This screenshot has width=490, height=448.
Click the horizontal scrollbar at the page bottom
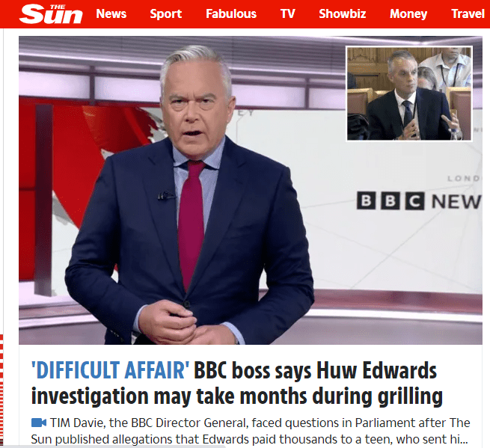[x=112, y=447]
